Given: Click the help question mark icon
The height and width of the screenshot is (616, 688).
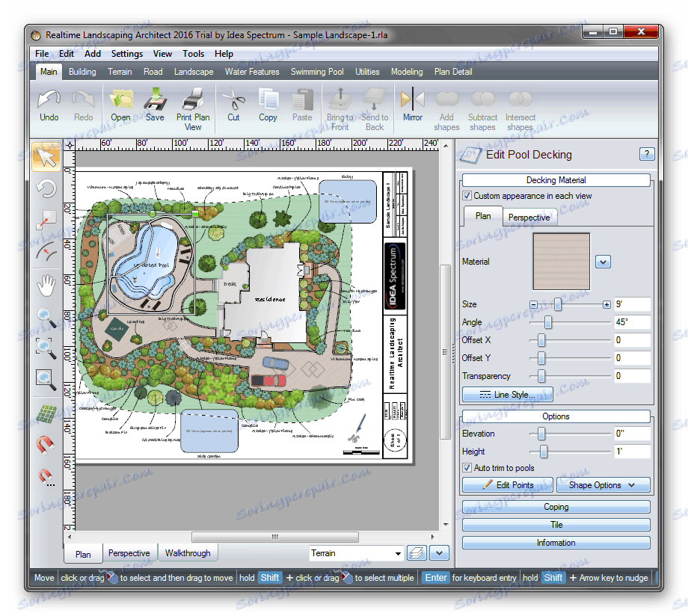Looking at the screenshot, I should tap(647, 155).
